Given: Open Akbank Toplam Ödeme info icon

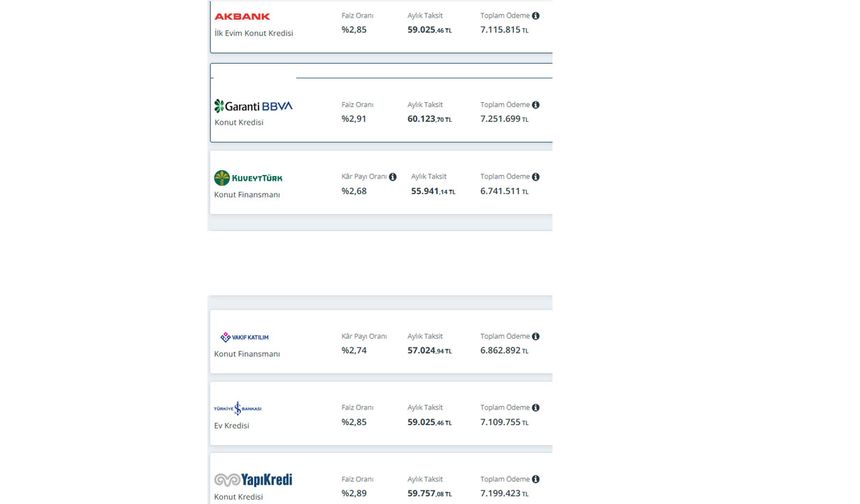Looking at the screenshot, I should coord(536,16).
